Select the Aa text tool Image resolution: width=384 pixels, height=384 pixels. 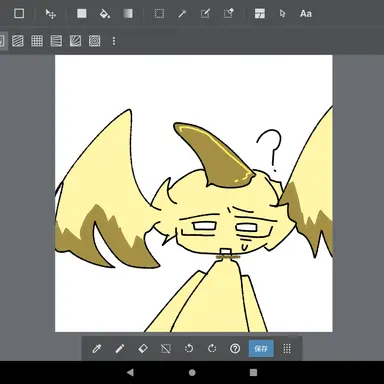[x=306, y=14]
